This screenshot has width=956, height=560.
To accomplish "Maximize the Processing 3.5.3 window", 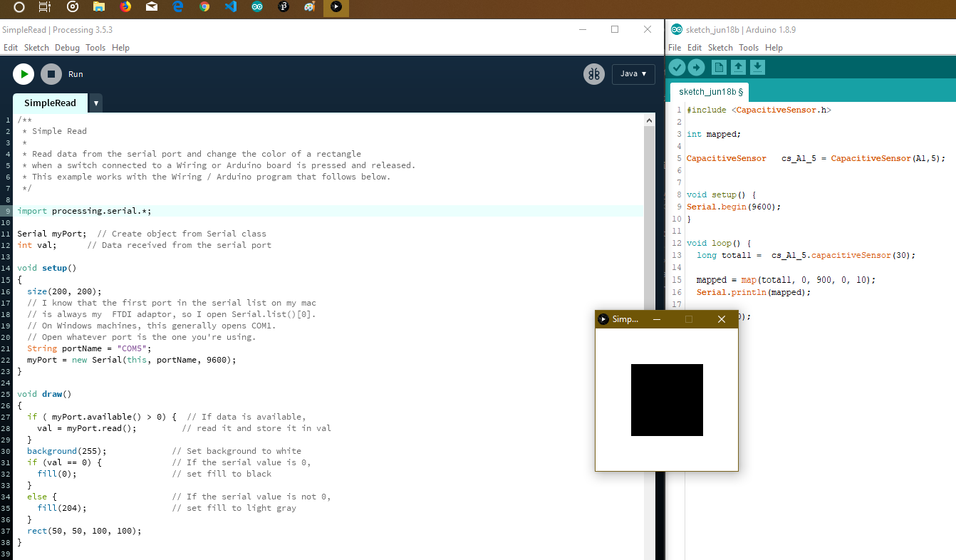I will tap(615, 29).
